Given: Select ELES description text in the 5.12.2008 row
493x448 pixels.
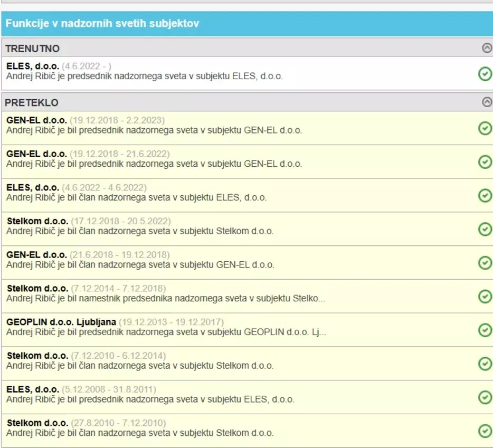Looking at the screenshot, I should coord(150,399).
